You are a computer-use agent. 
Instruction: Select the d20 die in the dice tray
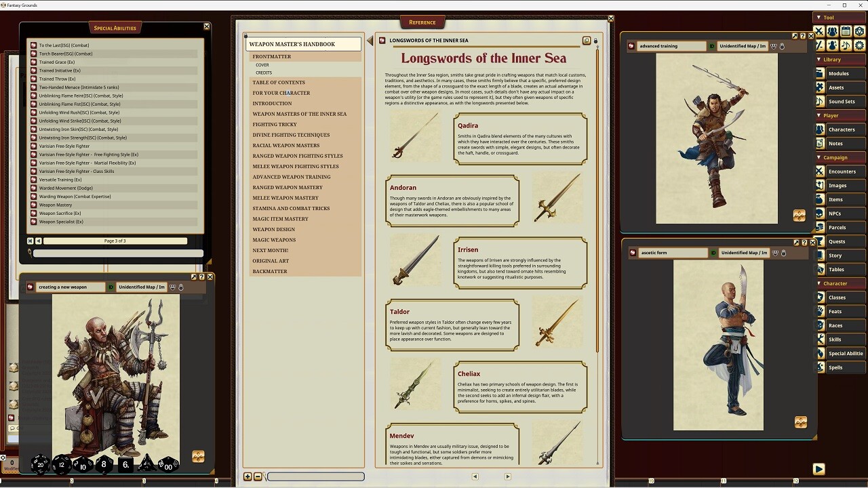click(x=41, y=466)
